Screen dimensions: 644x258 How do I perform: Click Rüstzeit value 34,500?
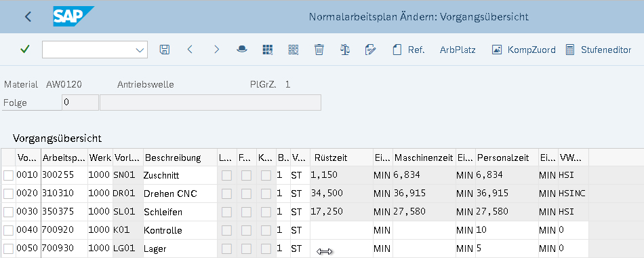[x=341, y=193]
